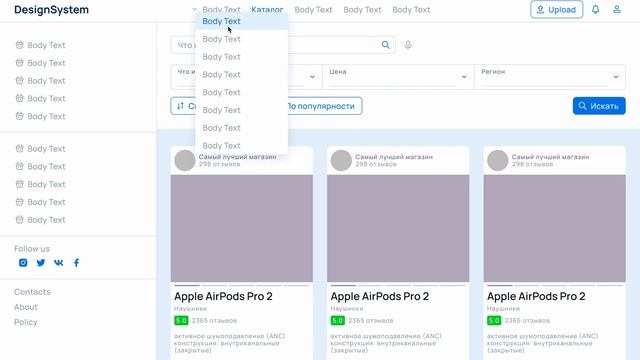
Task: Open the Цена filter dropdown
Action: [398, 76]
